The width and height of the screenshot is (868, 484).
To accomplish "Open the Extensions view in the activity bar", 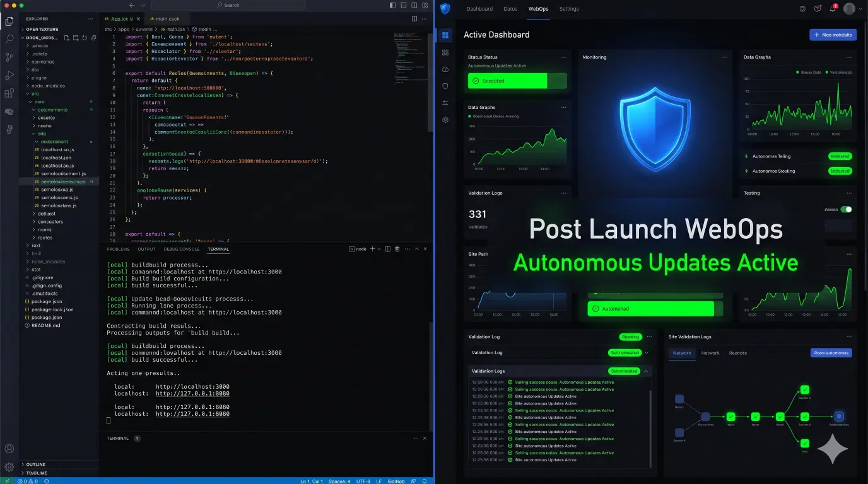I will [x=9, y=94].
